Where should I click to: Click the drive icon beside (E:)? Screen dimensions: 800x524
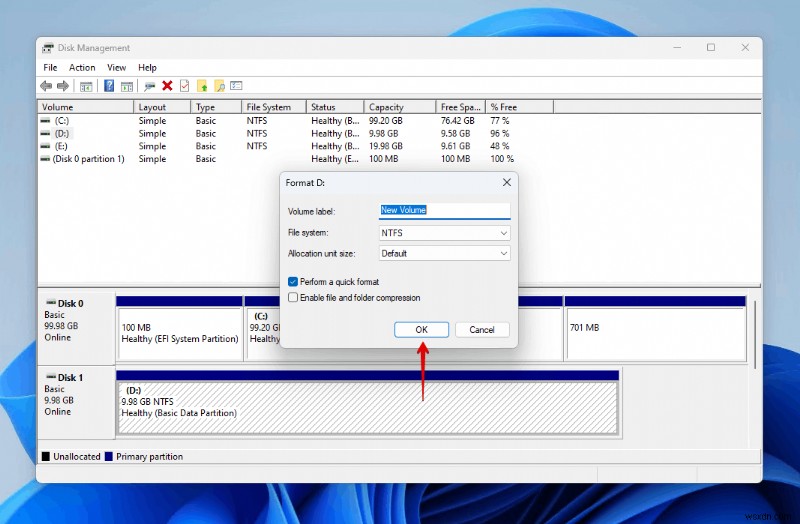pos(45,146)
